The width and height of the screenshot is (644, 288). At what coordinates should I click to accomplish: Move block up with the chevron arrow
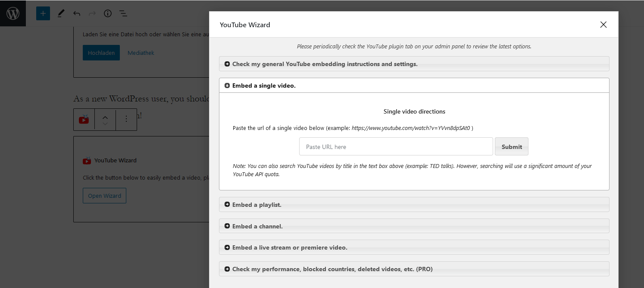105,117
